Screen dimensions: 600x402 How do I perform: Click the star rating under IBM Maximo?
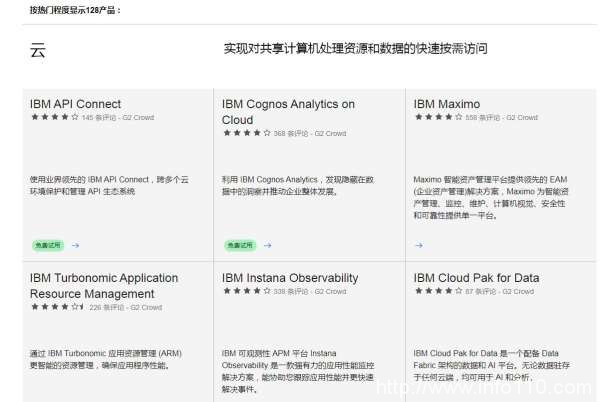(x=438, y=117)
